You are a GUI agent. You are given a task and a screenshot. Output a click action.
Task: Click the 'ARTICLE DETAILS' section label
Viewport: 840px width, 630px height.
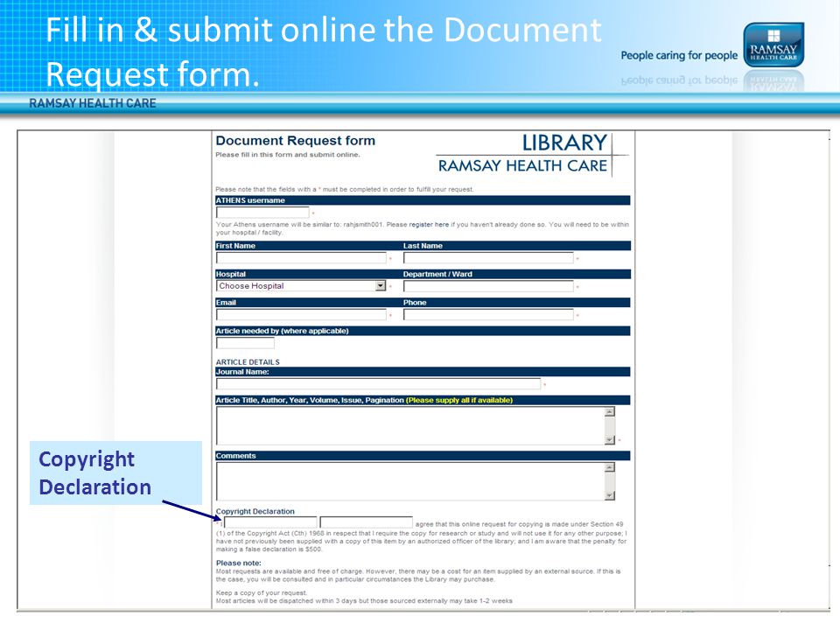(x=248, y=362)
